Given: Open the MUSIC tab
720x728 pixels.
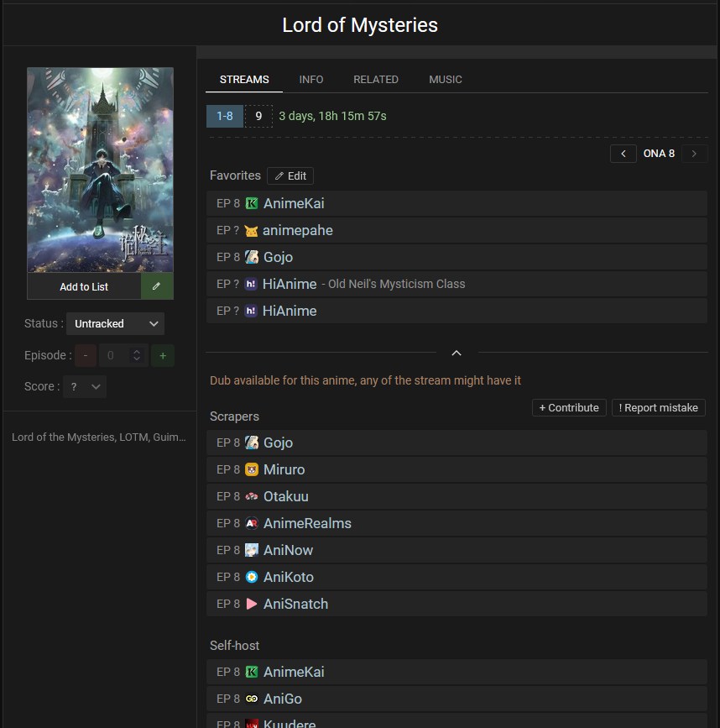Looking at the screenshot, I should pyautogui.click(x=446, y=79).
